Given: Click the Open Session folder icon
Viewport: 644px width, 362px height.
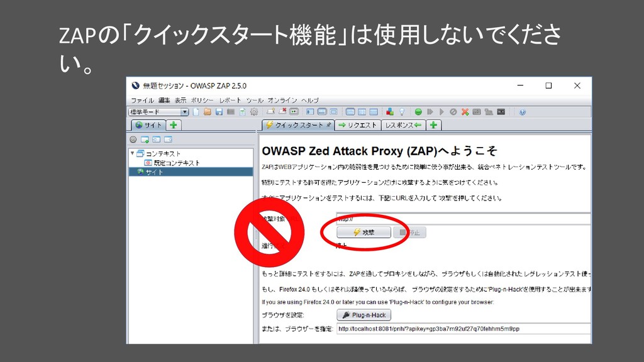Looking at the screenshot, I should pos(208,112).
